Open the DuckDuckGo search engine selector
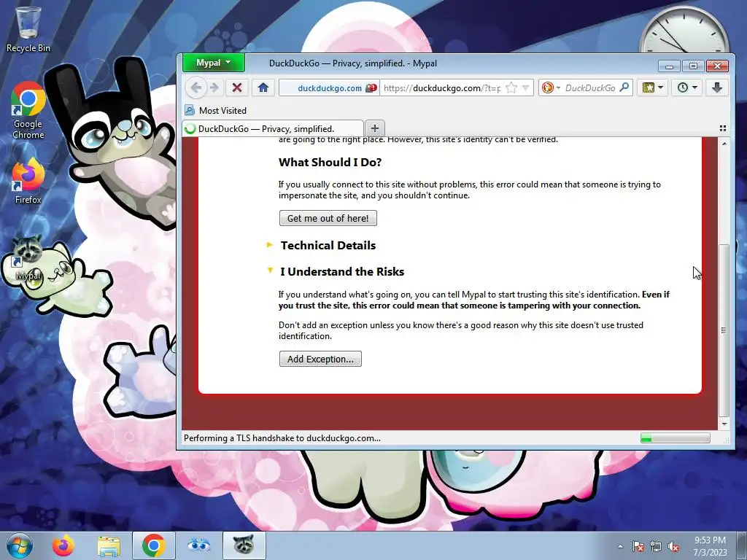Image resolution: width=747 pixels, height=560 pixels. click(x=551, y=87)
